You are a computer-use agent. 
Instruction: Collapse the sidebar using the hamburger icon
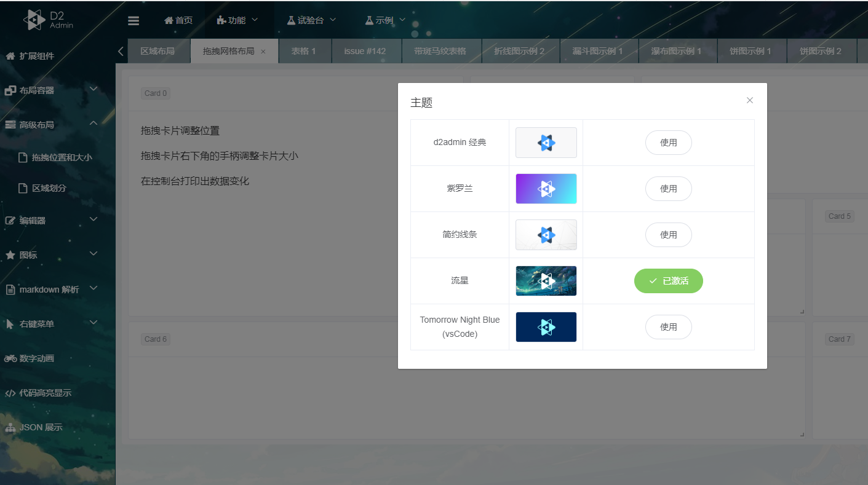click(133, 20)
